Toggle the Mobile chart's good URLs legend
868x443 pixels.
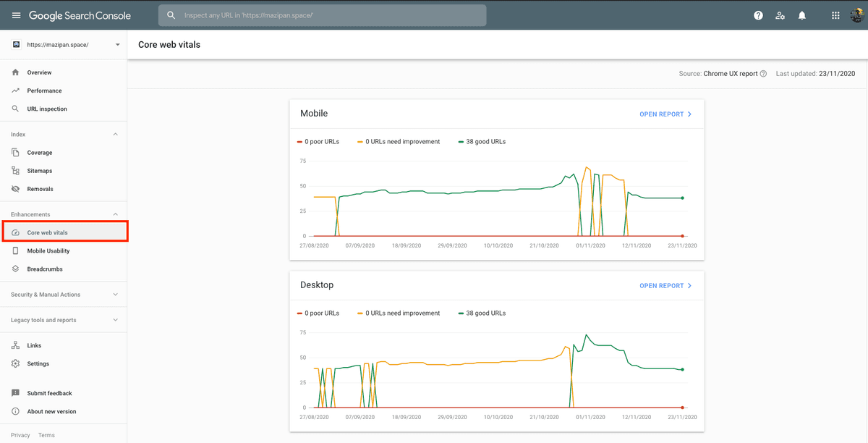(x=482, y=142)
